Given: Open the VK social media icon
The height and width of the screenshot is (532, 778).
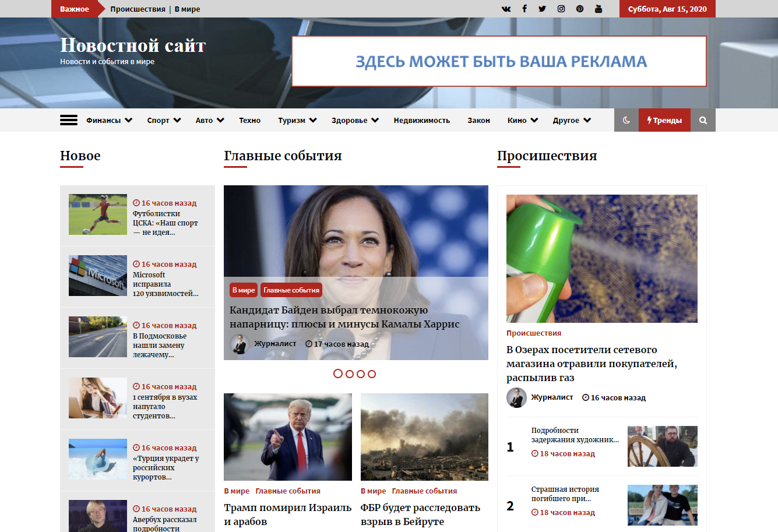Looking at the screenshot, I should pyautogui.click(x=506, y=9).
